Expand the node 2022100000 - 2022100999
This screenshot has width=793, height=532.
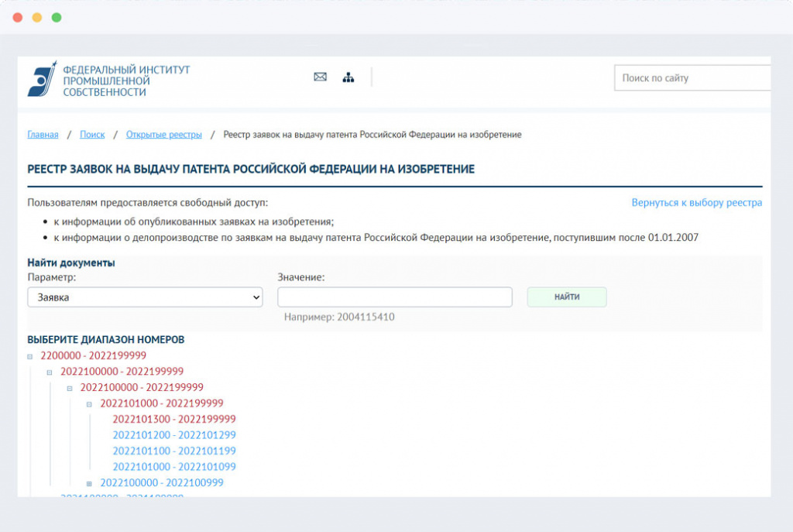[91, 482]
